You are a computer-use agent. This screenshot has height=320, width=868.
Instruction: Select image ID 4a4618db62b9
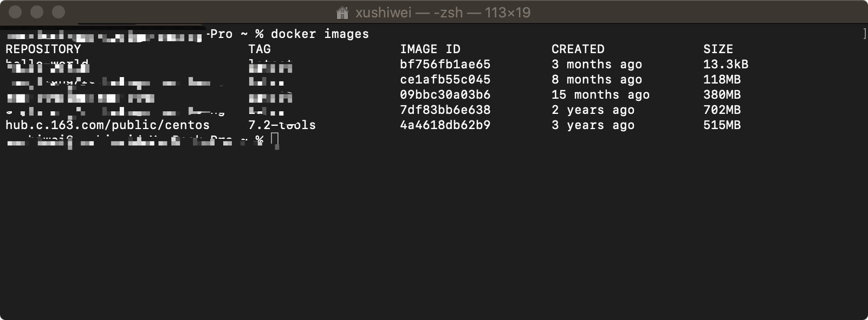coord(445,125)
